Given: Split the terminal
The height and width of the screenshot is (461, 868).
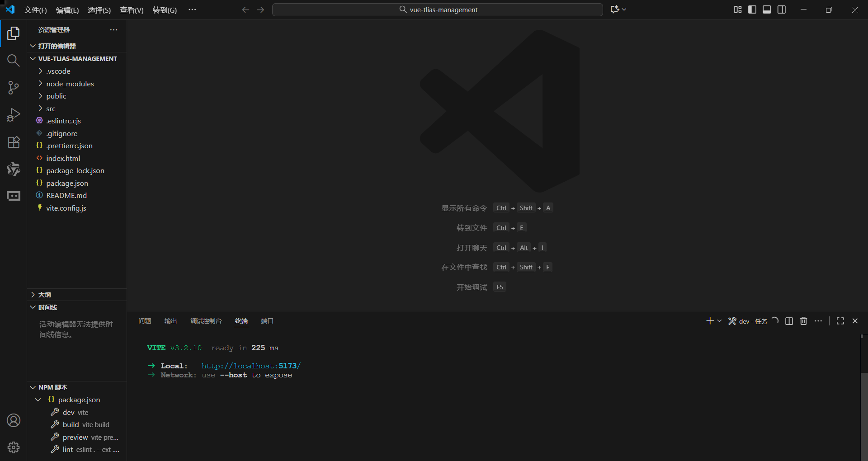Looking at the screenshot, I should tap(789, 321).
